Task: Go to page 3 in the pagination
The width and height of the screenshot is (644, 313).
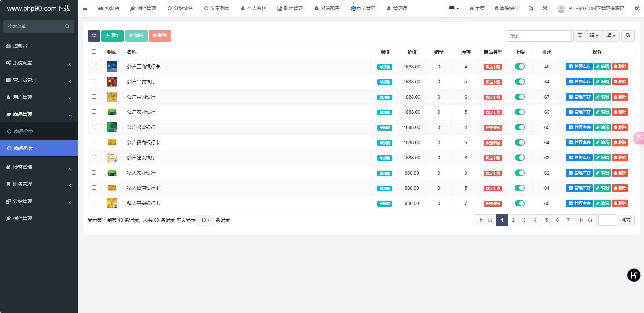Action: point(524,220)
